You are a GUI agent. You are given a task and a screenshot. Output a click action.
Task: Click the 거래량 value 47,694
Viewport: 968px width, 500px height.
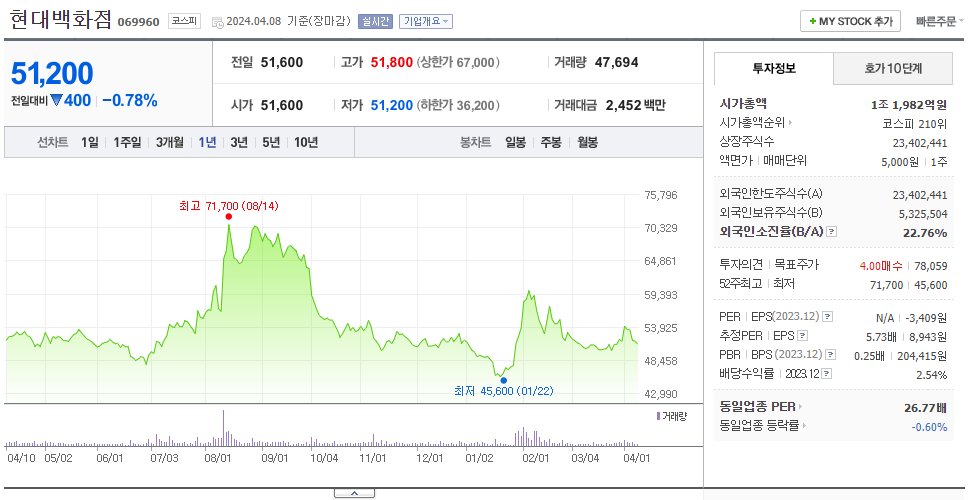(617, 62)
